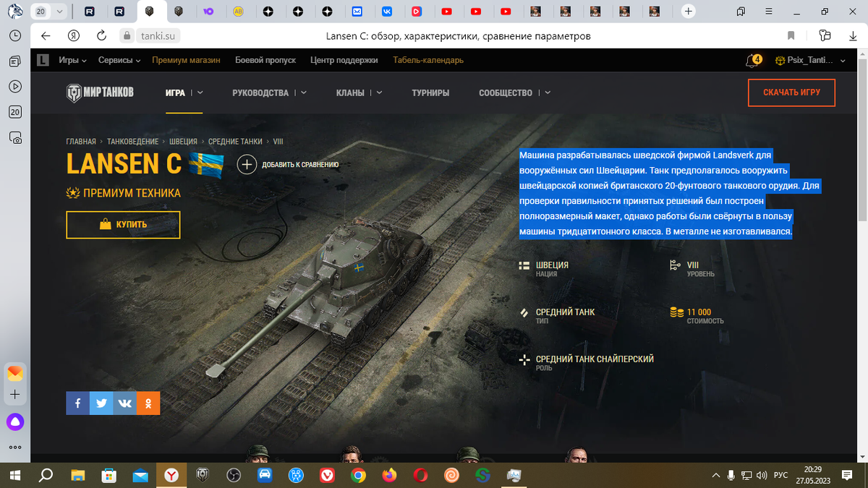This screenshot has height=488, width=868.
Task: Open the ТУРНИРЫ menu item
Action: coord(430,93)
